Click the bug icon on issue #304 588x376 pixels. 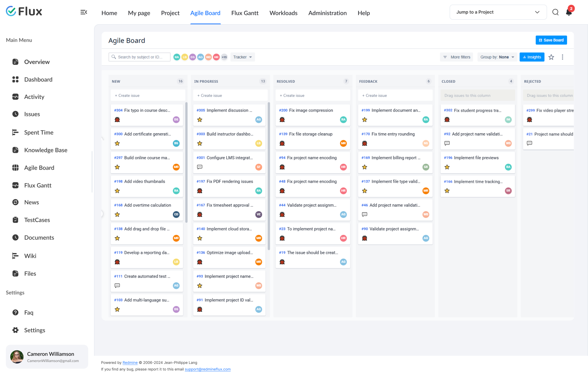117,120
